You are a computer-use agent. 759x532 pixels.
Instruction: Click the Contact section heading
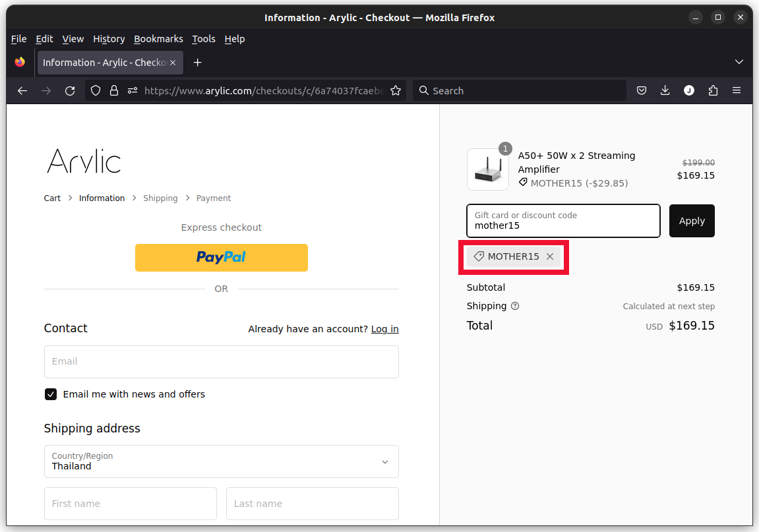[66, 328]
